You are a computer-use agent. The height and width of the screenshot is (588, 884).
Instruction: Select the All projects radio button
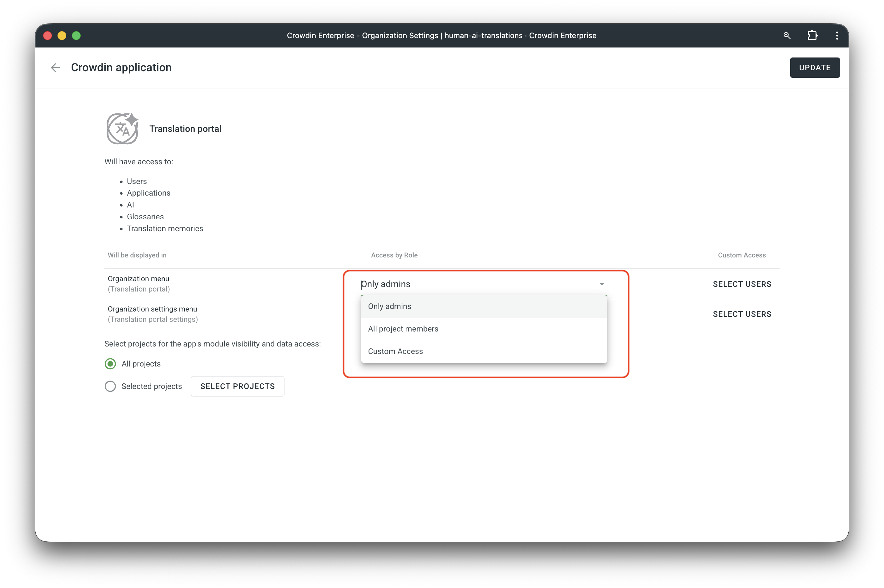coord(110,364)
